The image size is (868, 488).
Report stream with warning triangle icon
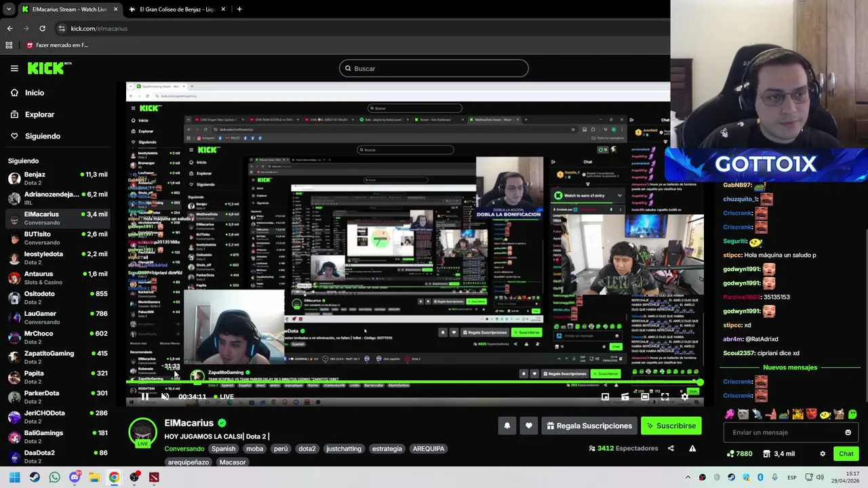coord(692,448)
